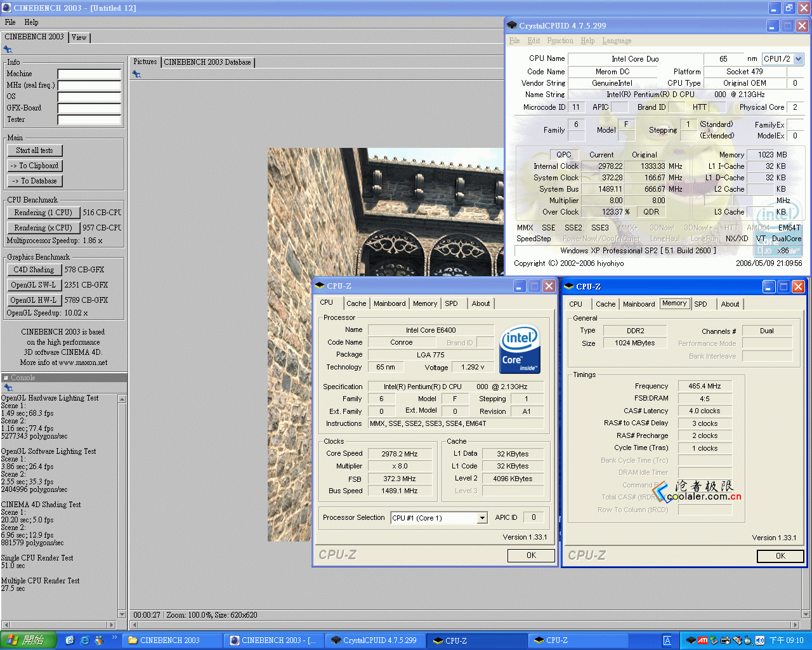The height and width of the screenshot is (650, 812).
Task: Click the CINEBENCH 2003 title bar icon
Action: tap(6, 8)
